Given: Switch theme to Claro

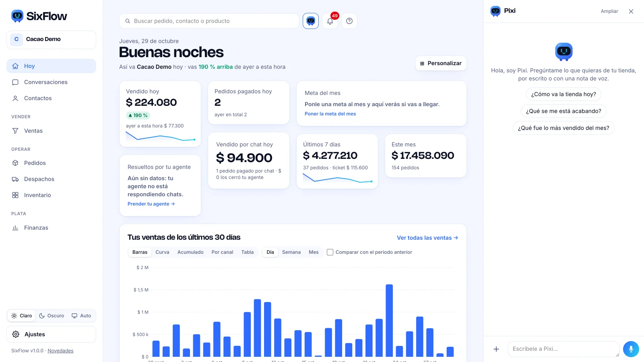Looking at the screenshot, I should tap(22, 316).
